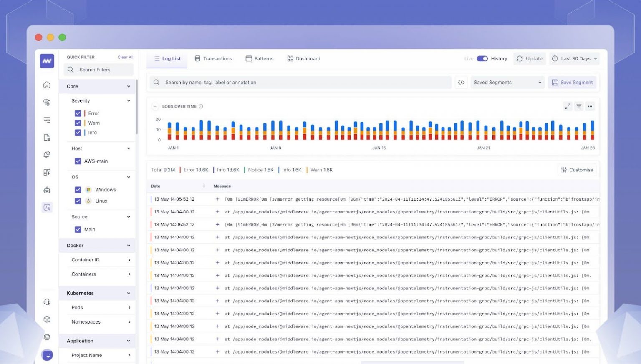Click Clear All in Quick Filter
Image resolution: width=641 pixels, height=364 pixels.
pos(125,57)
